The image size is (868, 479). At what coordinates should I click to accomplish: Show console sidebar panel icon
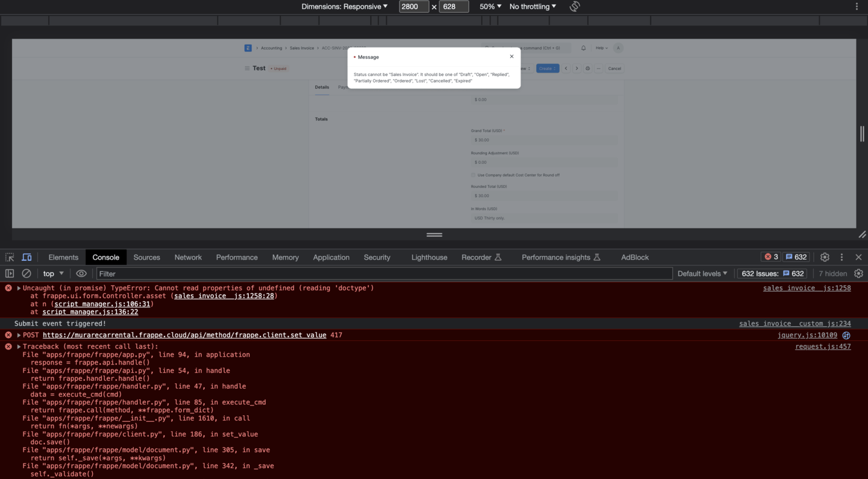(10, 274)
